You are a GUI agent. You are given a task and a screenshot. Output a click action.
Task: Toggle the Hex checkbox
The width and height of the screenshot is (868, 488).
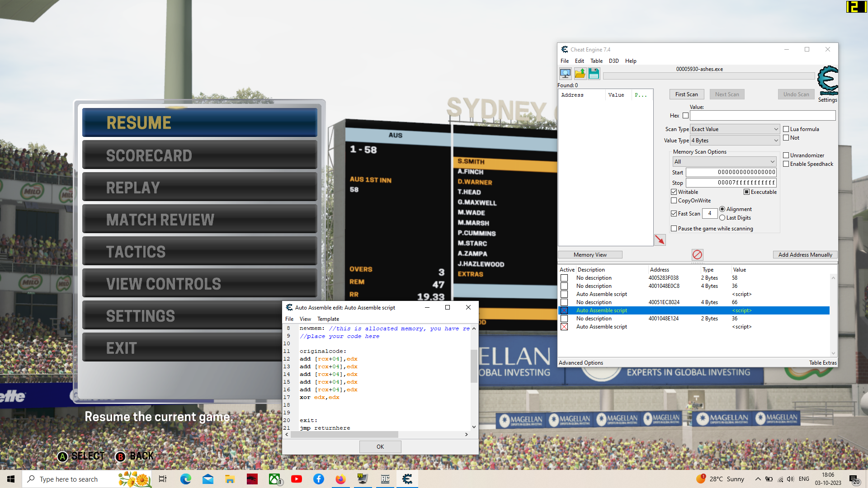coord(685,116)
